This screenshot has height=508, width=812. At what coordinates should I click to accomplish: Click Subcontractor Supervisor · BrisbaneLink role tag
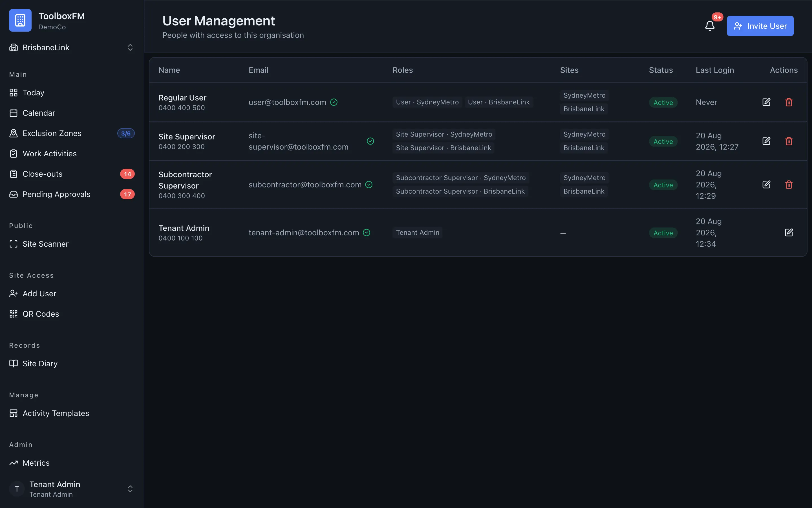[460, 191]
